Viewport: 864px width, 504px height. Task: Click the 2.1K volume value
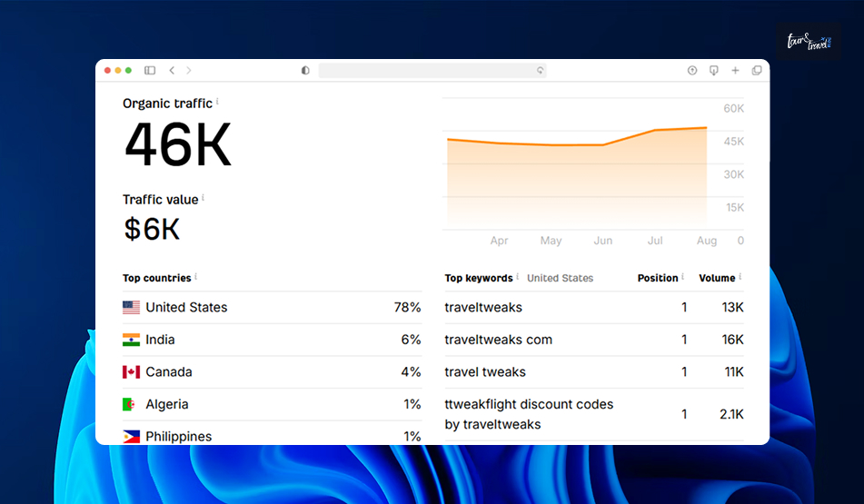click(731, 414)
